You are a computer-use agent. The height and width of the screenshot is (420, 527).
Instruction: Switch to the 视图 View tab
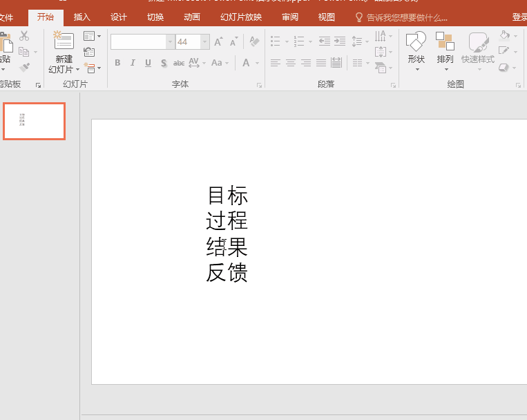tap(326, 17)
